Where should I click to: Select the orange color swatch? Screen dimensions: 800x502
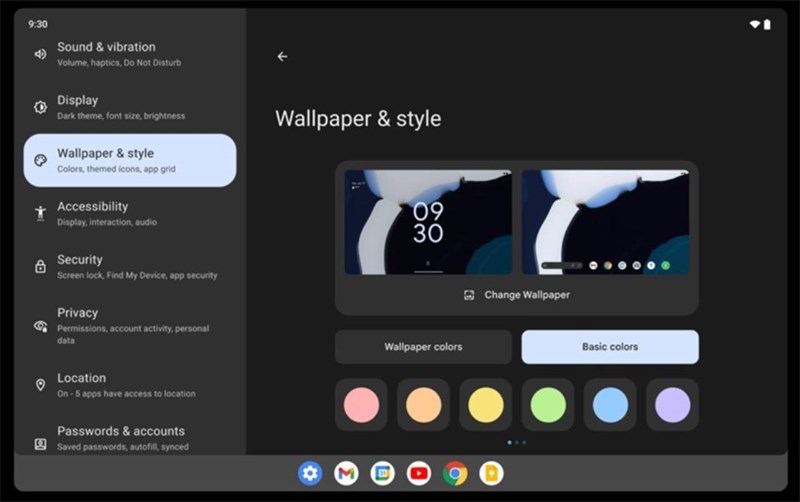pos(423,405)
